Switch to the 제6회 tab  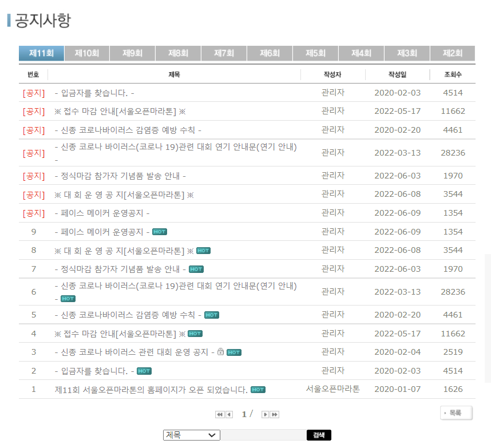click(270, 53)
